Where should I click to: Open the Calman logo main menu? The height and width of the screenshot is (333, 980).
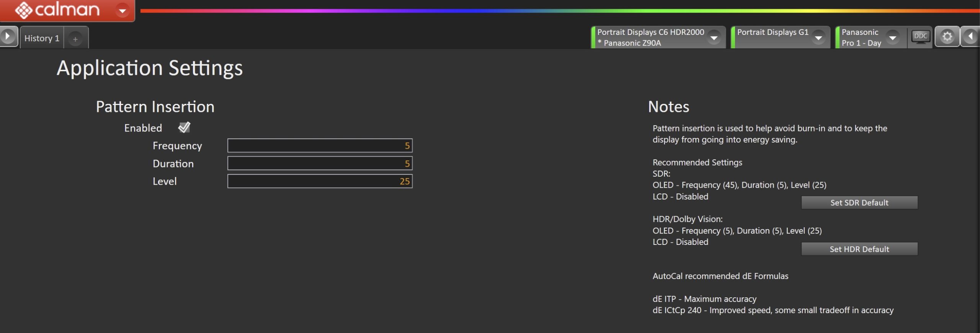(x=57, y=10)
